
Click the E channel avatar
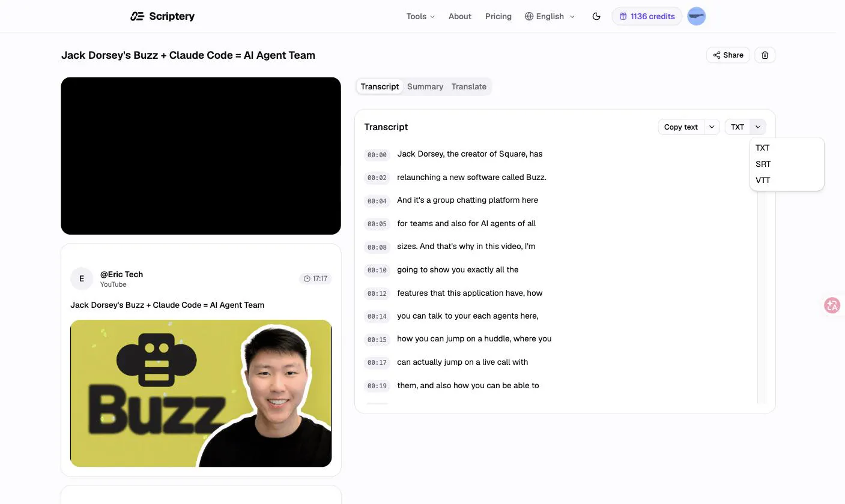point(82,278)
